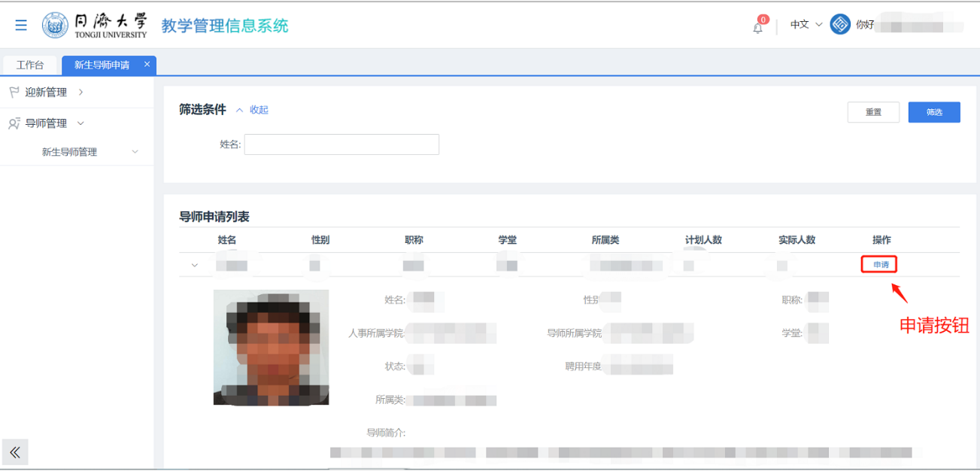Click the 申请 link in 操作 column
980x471 pixels.
880,265
